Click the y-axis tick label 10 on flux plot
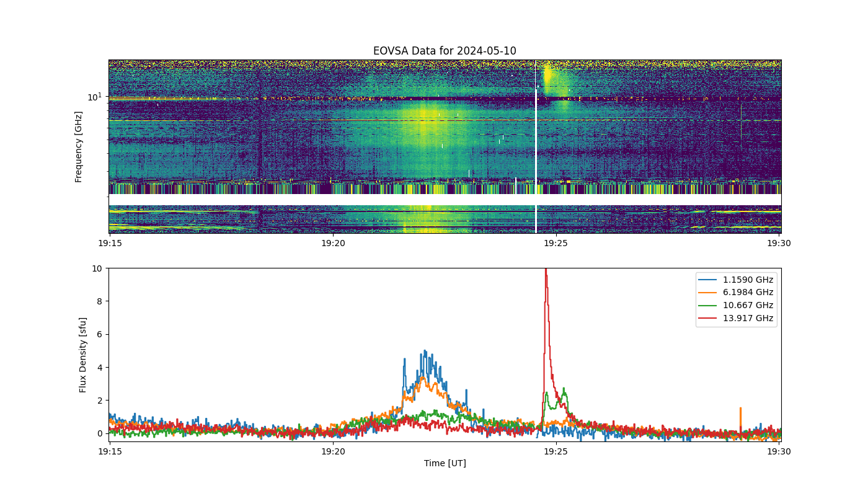This screenshot has height=496, width=868. tap(97, 268)
